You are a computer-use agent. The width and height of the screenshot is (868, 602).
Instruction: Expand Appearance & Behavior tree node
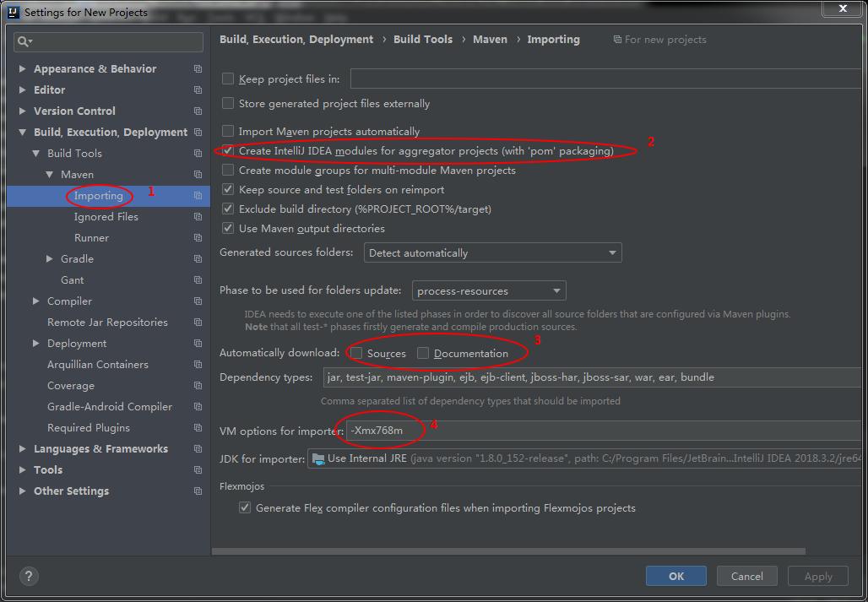[23, 68]
